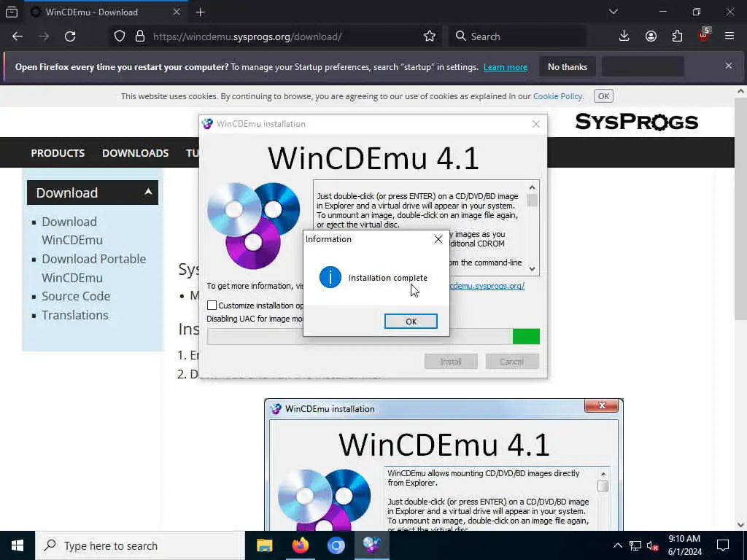Screen dimensions: 747x560
Task: Click the installer text box scroll-up arrow
Action: (532, 187)
